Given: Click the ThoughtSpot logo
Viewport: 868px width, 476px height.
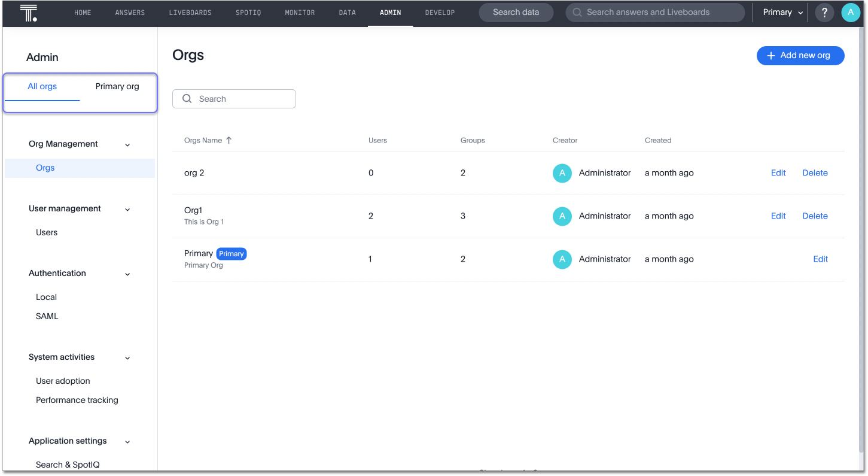Looking at the screenshot, I should tap(29, 12).
